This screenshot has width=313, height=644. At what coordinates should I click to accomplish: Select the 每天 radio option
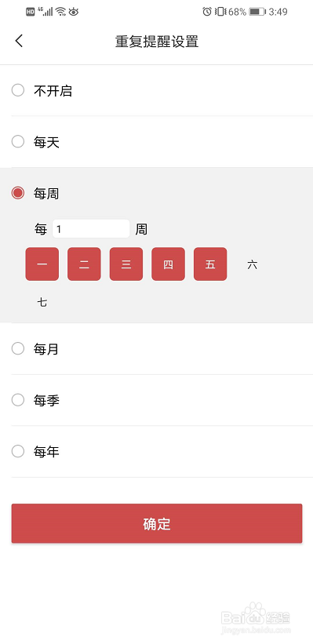[x=18, y=142]
